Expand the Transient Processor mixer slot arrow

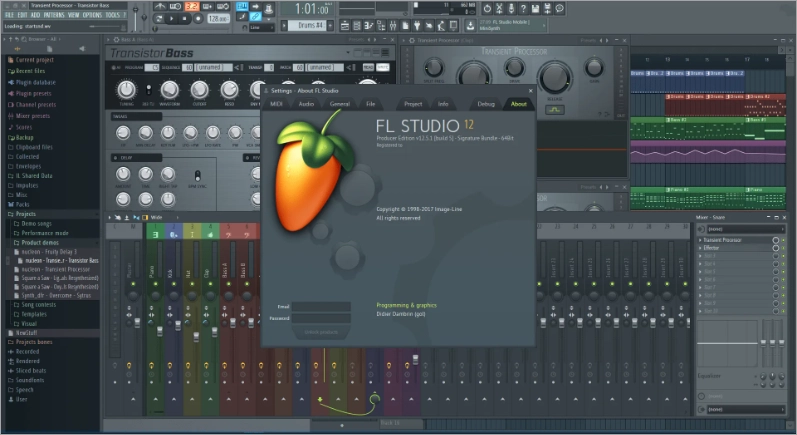pyautogui.click(x=700, y=240)
